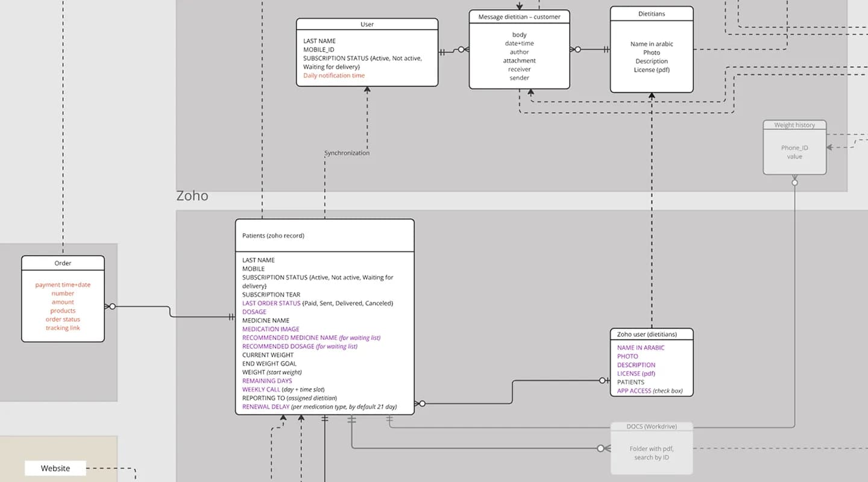Click RECOMMENDED MEDICINE NAME attribute
The width and height of the screenshot is (868, 482).
pos(311,338)
